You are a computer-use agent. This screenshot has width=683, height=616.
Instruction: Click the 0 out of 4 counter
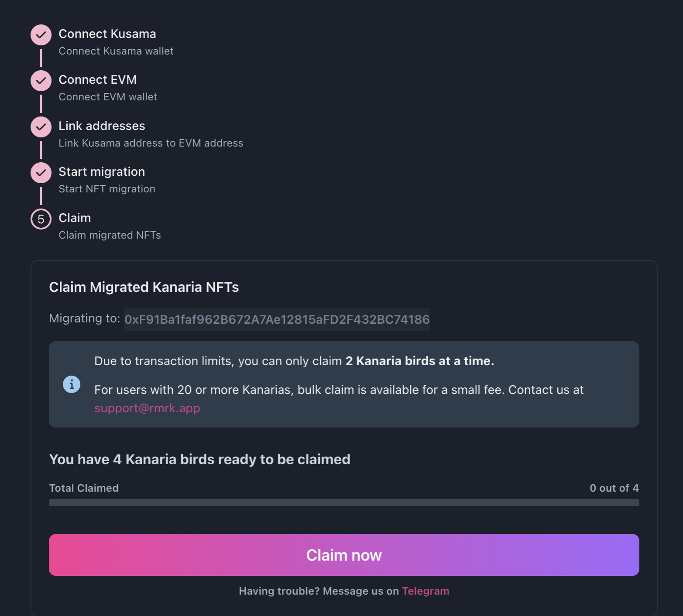point(614,488)
